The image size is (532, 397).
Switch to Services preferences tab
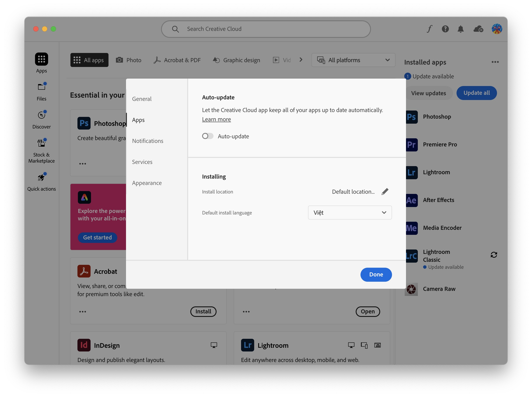pos(142,162)
